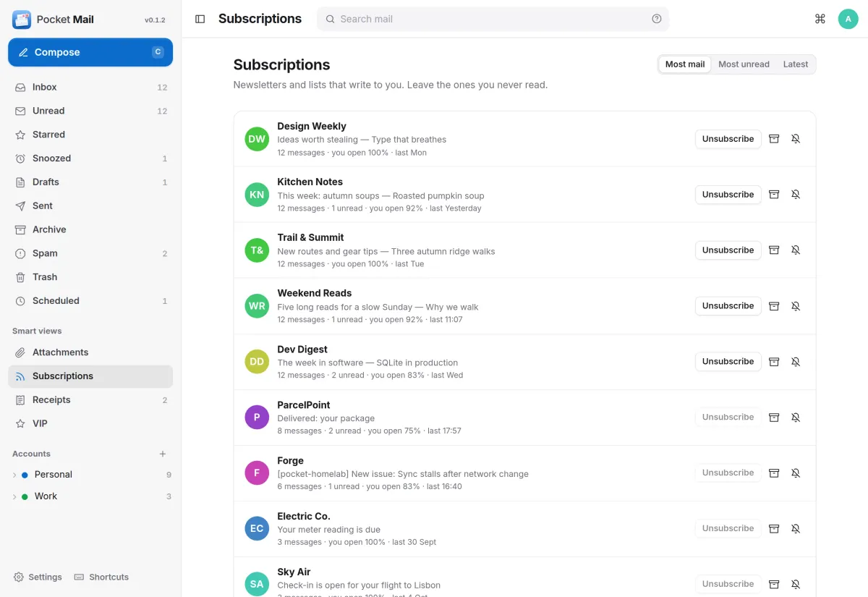Open the Forge subscription title

(290, 461)
